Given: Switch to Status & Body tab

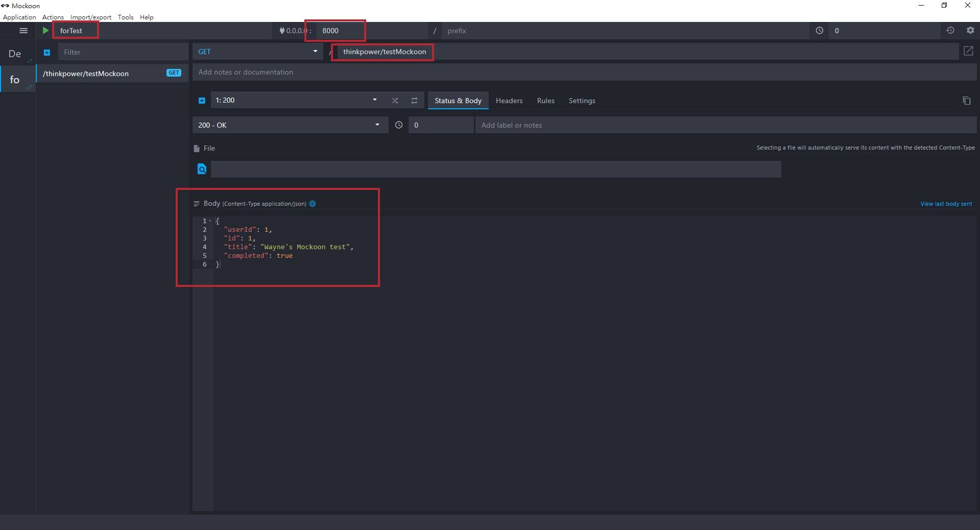Looking at the screenshot, I should coord(458,101).
